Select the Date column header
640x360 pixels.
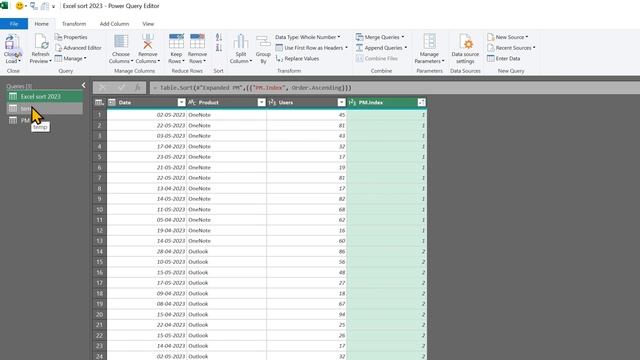(x=147, y=102)
